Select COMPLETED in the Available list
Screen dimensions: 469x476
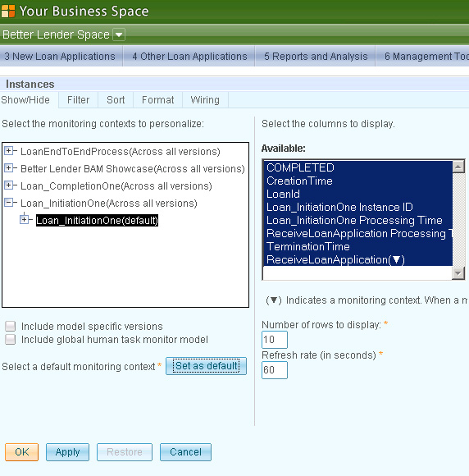coord(358,167)
